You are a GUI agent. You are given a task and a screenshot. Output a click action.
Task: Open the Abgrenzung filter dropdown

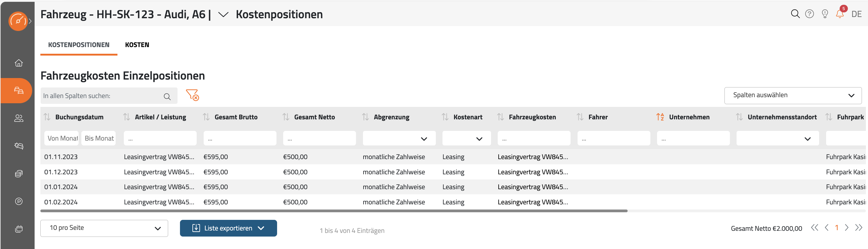(x=399, y=138)
